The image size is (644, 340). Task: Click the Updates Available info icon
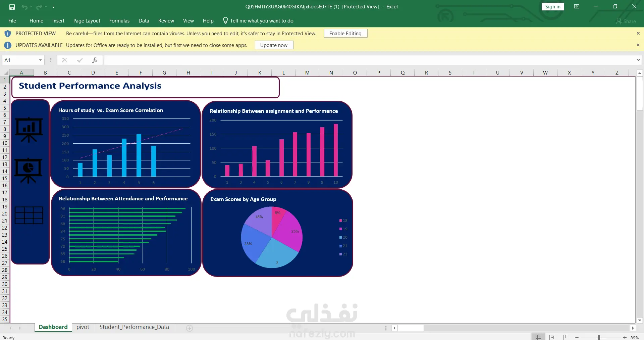[x=8, y=45]
